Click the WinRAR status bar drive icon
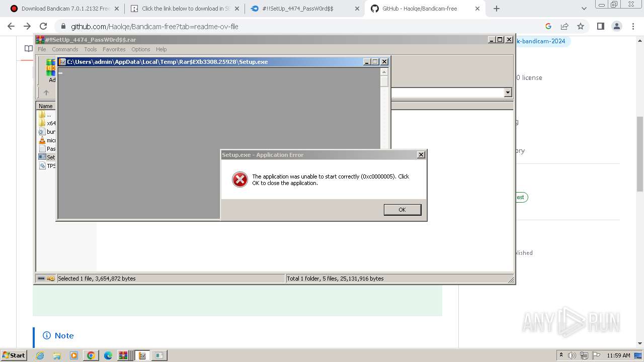Image resolution: width=644 pixels, height=362 pixels. (41, 279)
